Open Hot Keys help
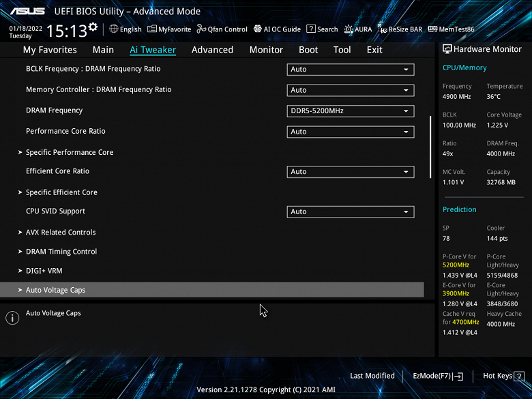The width and height of the screenshot is (532, 399). [x=503, y=376]
